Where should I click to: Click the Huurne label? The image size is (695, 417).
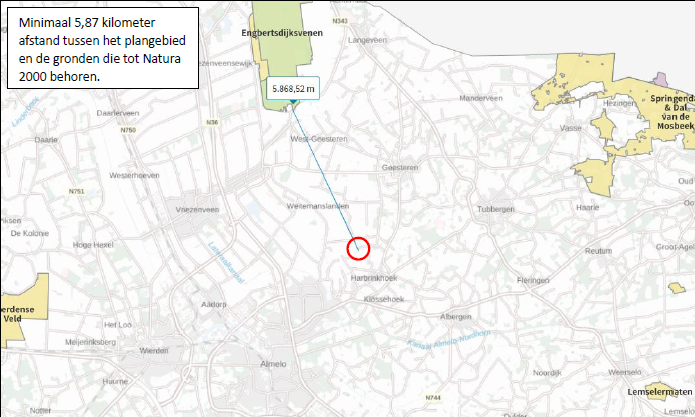115,381
